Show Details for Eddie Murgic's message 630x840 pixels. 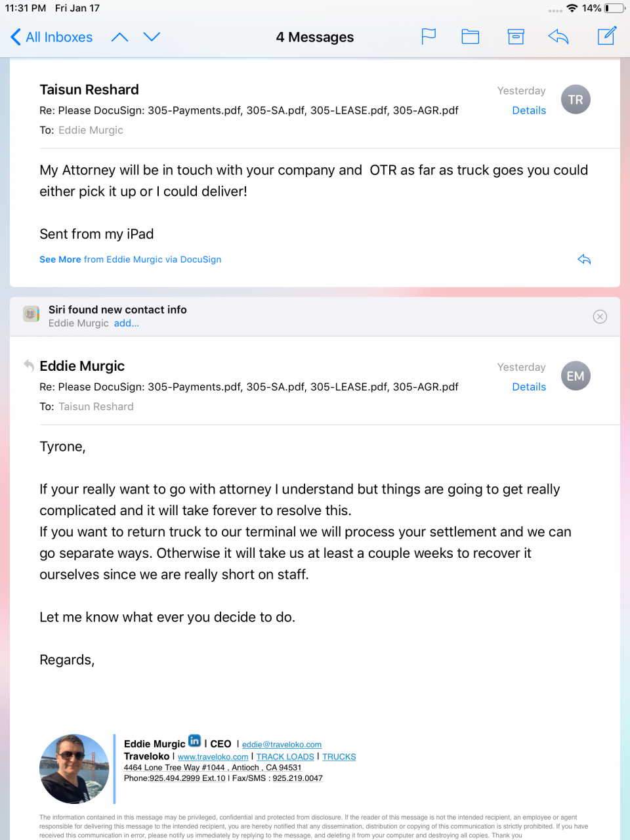tap(529, 387)
